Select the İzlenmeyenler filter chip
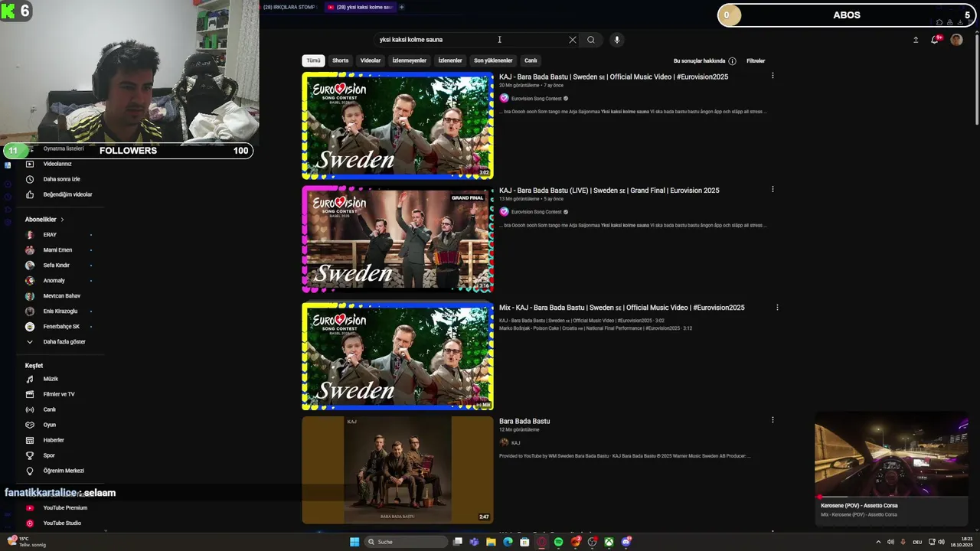Screen dimensions: 980x551 tap(410, 60)
